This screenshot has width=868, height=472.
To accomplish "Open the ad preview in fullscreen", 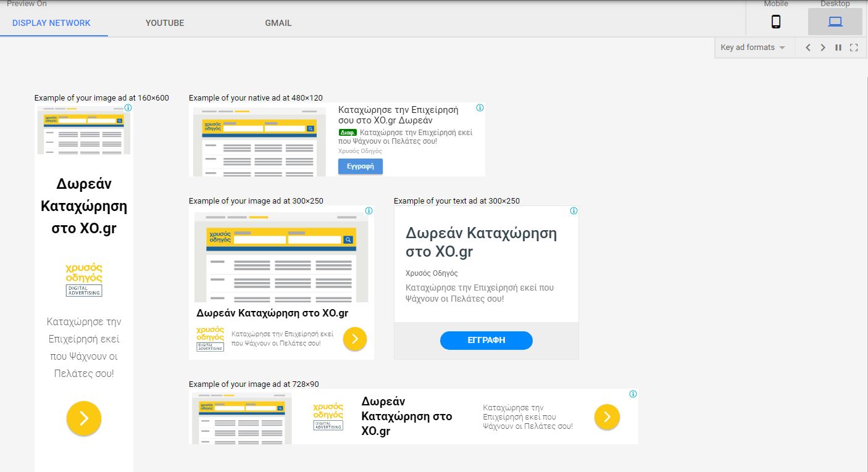I will [854, 48].
